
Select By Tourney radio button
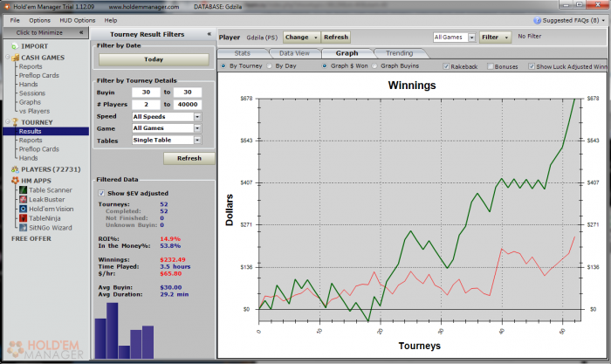[223, 65]
